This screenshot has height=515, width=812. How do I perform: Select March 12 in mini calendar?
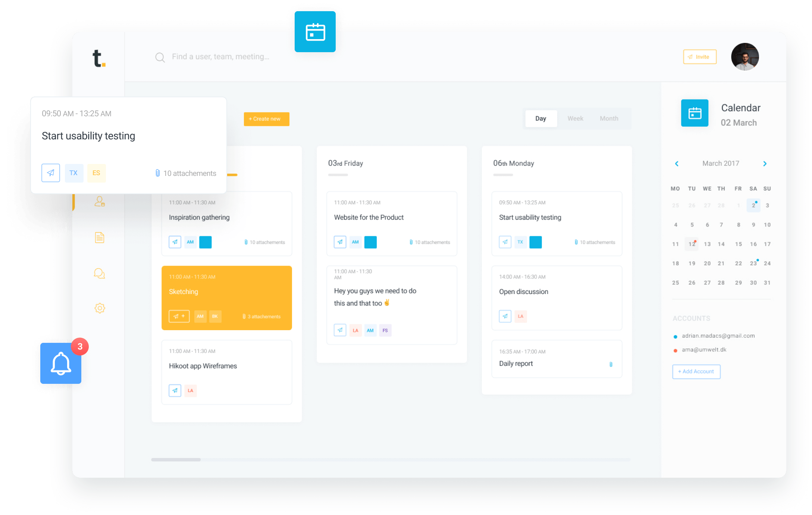692,244
